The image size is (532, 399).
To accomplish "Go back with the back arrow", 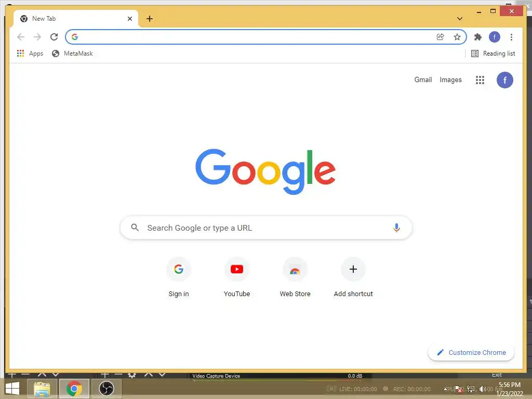I will point(21,37).
